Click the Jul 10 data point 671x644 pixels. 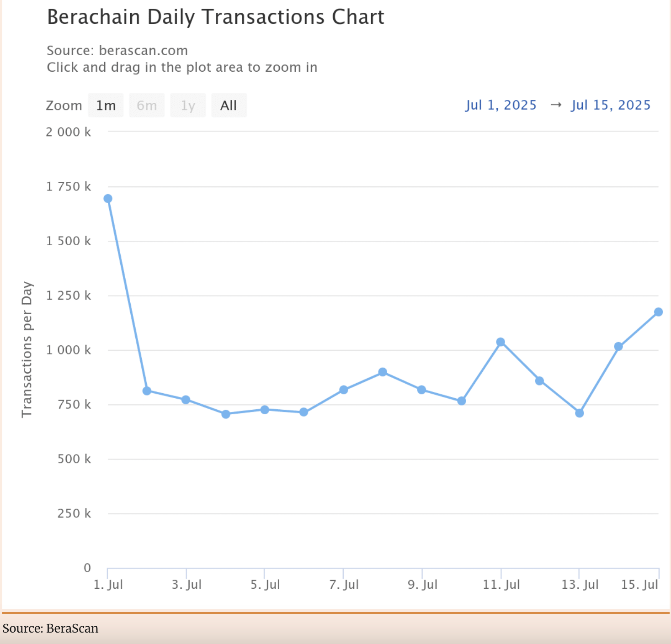(x=462, y=401)
